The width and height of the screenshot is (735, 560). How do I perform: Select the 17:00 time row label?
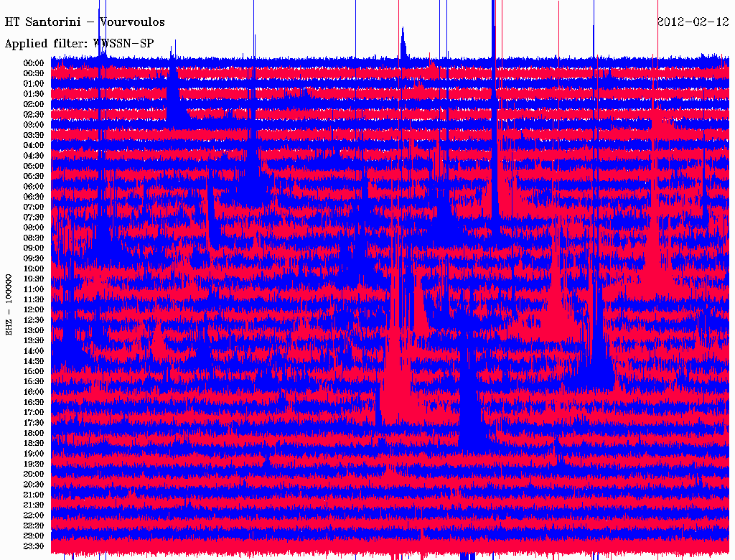[34, 413]
